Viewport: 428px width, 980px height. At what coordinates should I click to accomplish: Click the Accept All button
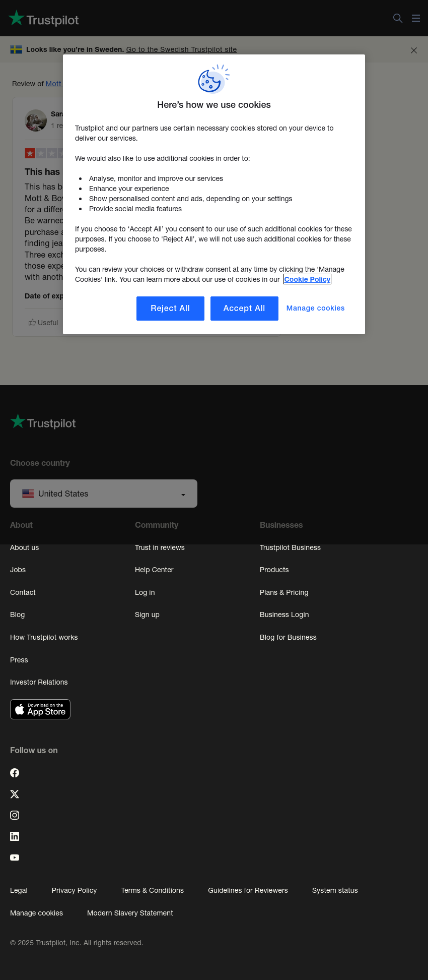click(244, 309)
